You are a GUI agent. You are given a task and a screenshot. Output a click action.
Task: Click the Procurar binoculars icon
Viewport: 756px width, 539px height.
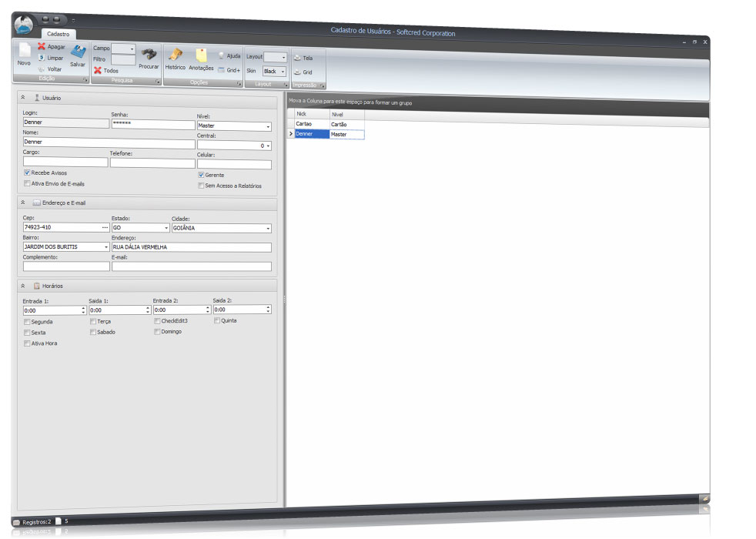tap(149, 55)
